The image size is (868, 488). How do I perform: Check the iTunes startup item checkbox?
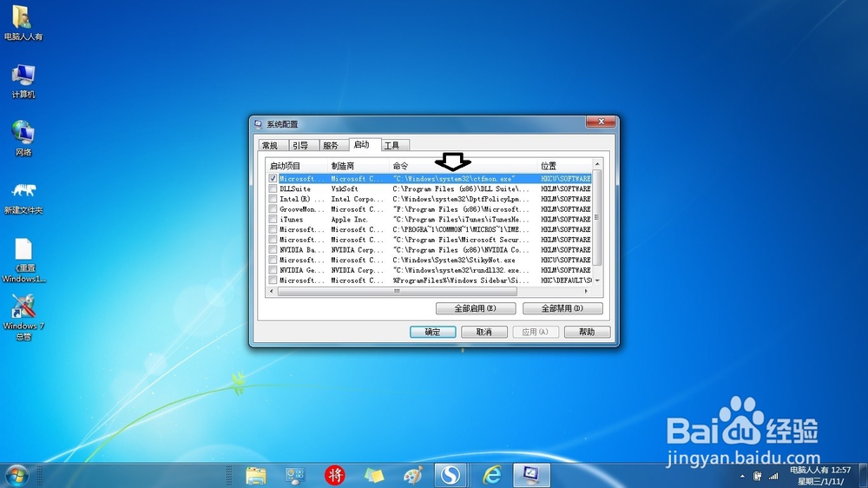(273, 220)
